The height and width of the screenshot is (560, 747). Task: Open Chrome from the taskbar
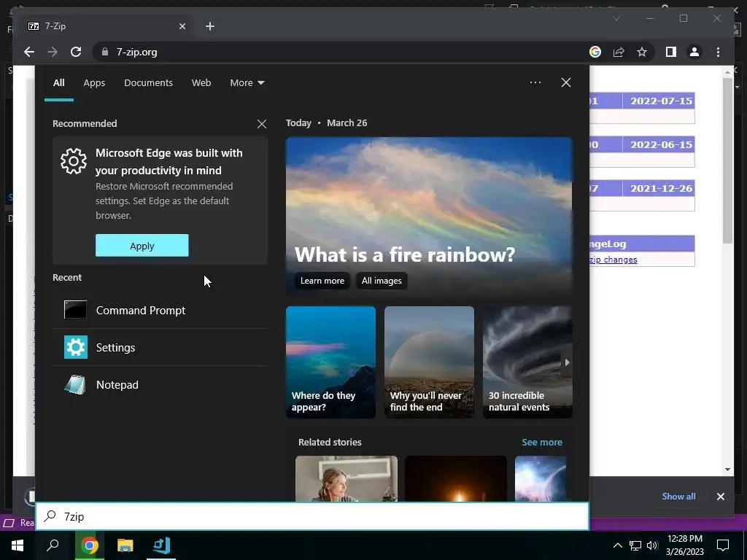point(89,545)
